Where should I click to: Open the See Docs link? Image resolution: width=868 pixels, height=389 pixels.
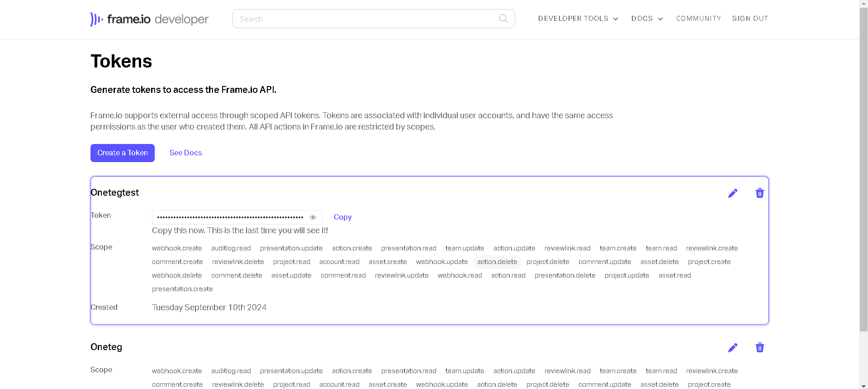click(185, 153)
